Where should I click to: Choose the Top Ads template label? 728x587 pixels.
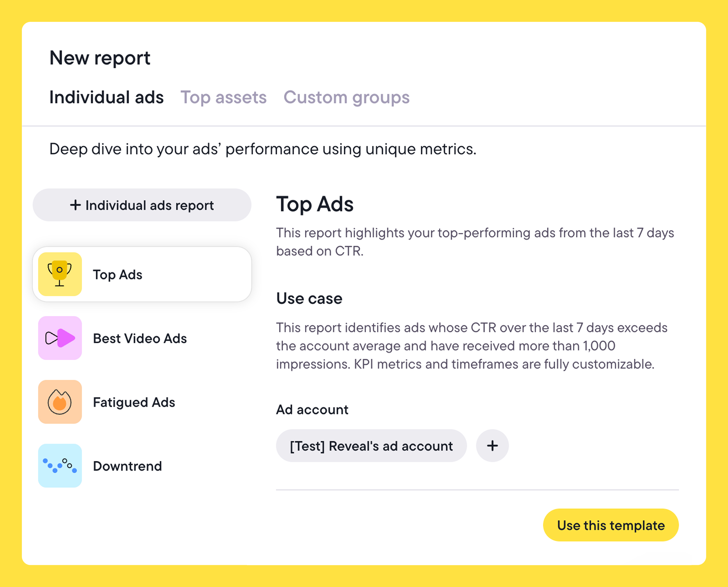click(117, 275)
